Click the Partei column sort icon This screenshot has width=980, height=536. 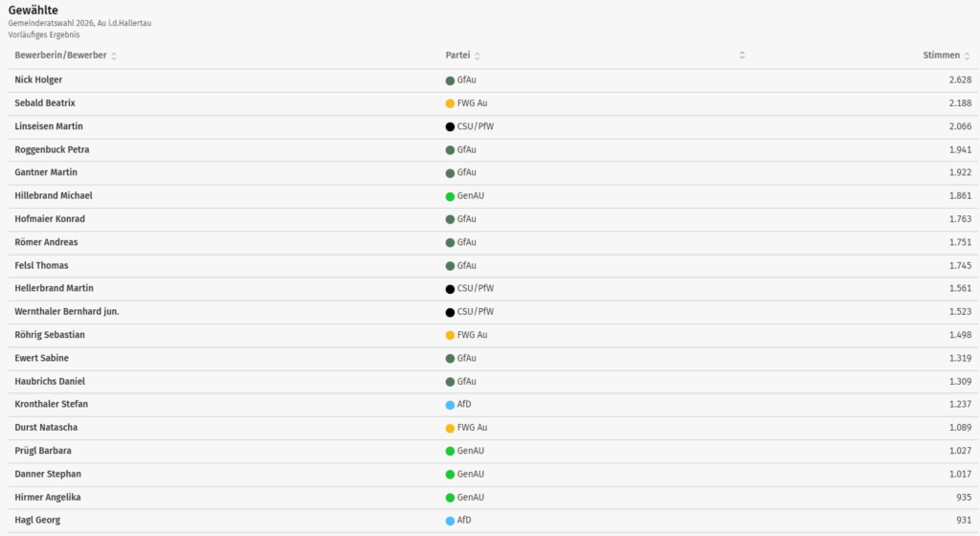pos(478,56)
